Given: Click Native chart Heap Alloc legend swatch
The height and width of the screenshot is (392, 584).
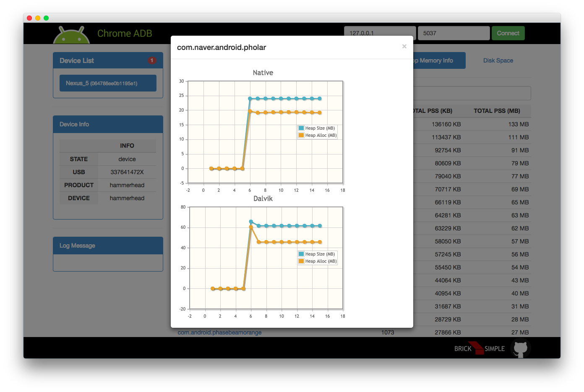Looking at the screenshot, I should coord(301,135).
